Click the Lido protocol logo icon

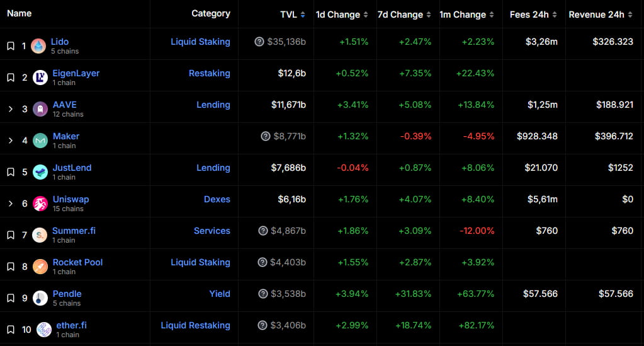click(39, 45)
